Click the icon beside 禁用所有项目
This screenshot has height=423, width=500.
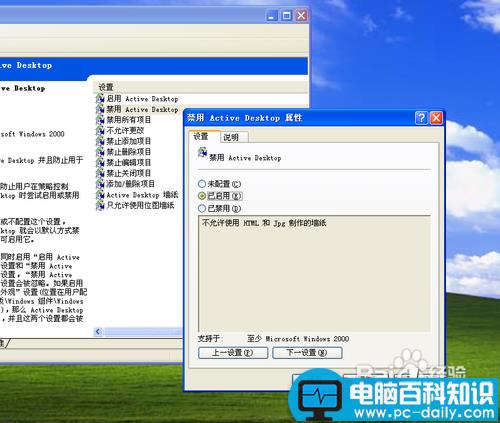[x=100, y=120]
